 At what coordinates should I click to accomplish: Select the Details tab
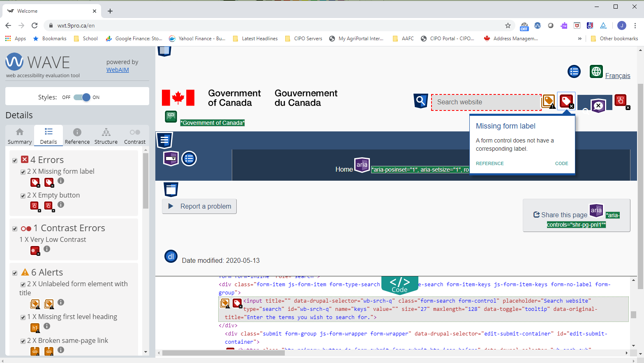click(48, 136)
